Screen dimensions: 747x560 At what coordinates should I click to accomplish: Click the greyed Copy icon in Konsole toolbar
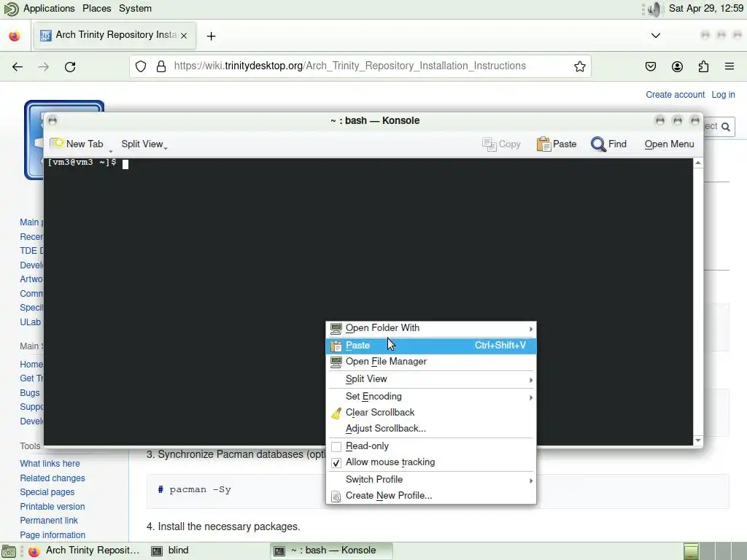pos(489,144)
